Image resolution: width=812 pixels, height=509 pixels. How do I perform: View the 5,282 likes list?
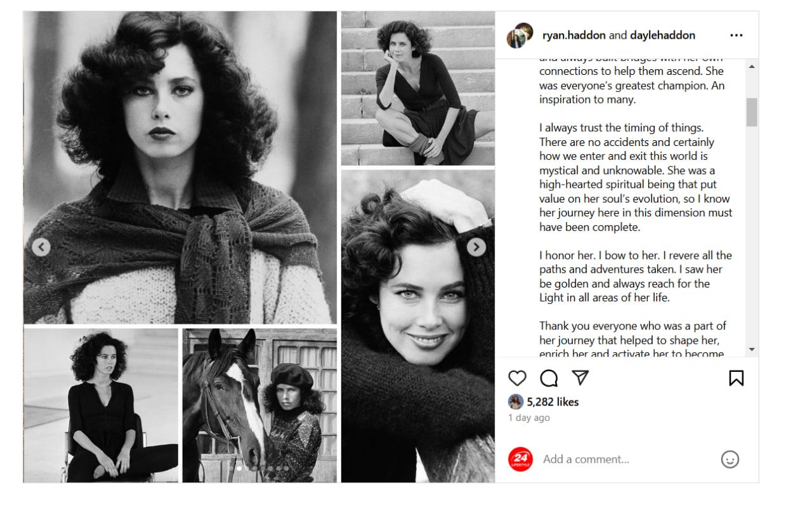pos(553,402)
